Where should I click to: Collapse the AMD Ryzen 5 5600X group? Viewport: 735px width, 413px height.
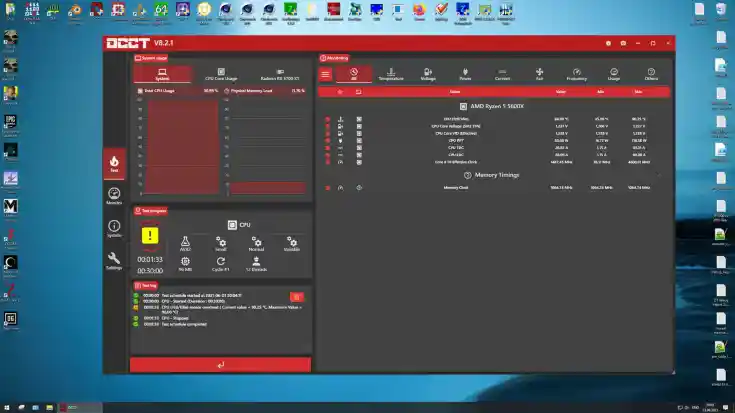(x=462, y=105)
